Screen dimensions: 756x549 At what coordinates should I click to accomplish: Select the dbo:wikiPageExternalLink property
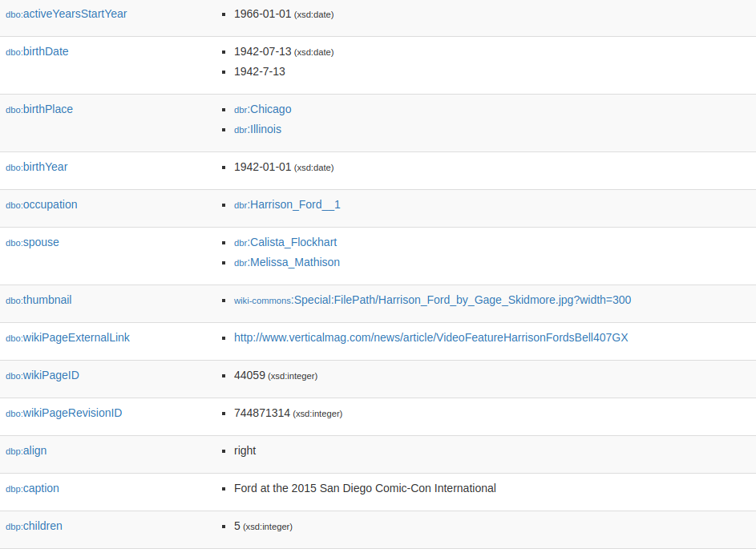coord(67,337)
